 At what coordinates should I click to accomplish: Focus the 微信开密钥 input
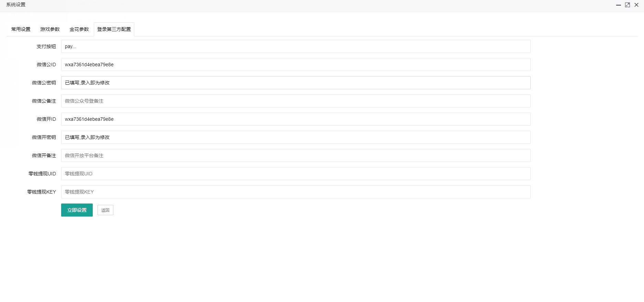click(296, 137)
